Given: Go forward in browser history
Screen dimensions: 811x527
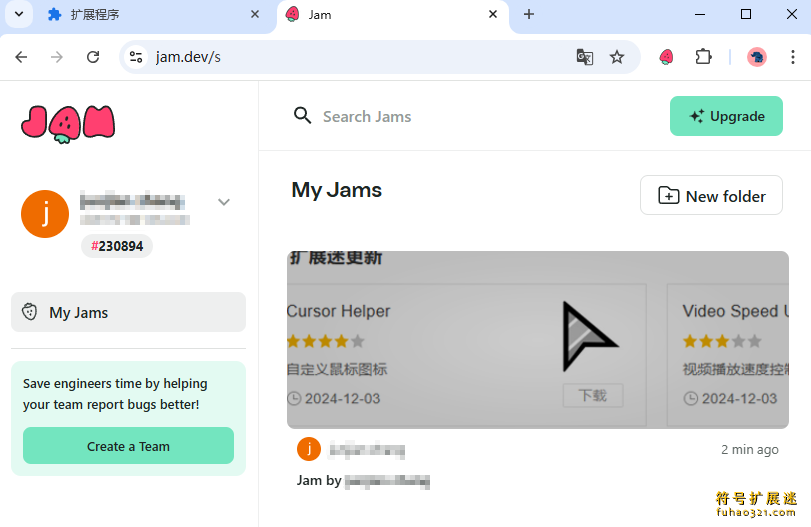Looking at the screenshot, I should point(57,57).
